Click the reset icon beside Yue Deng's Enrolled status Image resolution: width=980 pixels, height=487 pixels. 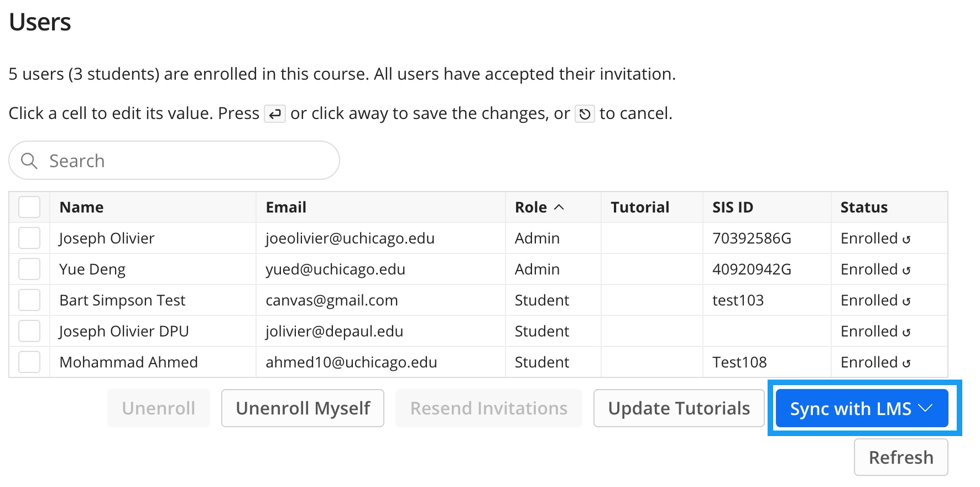(x=906, y=270)
